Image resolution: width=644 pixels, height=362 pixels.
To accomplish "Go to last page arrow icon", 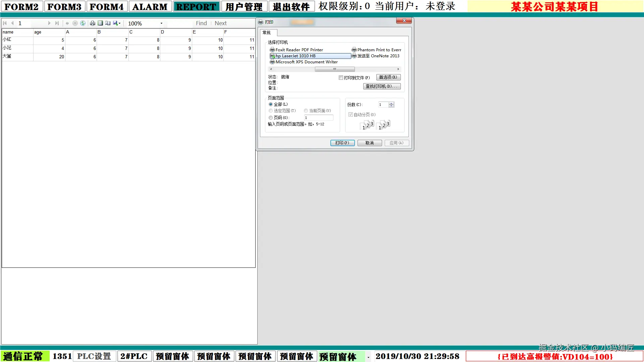I will click(57, 23).
